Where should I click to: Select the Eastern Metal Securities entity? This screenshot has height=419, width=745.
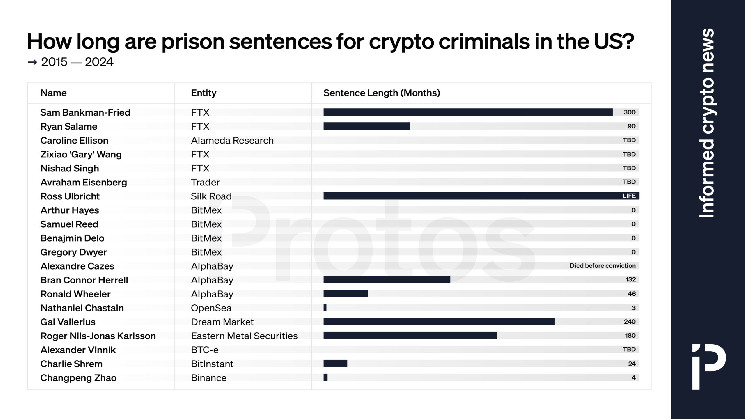tap(244, 335)
